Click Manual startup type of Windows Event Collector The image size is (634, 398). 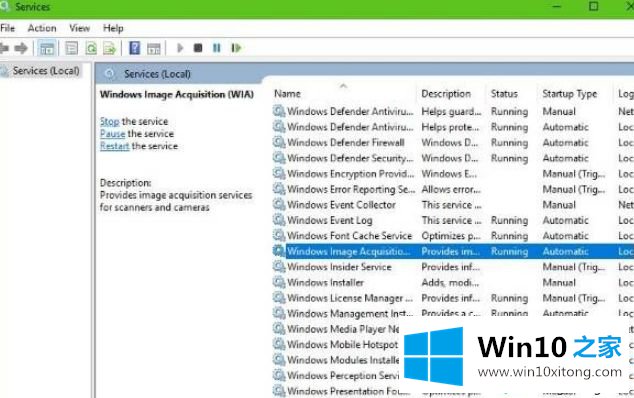pyautogui.click(x=559, y=205)
